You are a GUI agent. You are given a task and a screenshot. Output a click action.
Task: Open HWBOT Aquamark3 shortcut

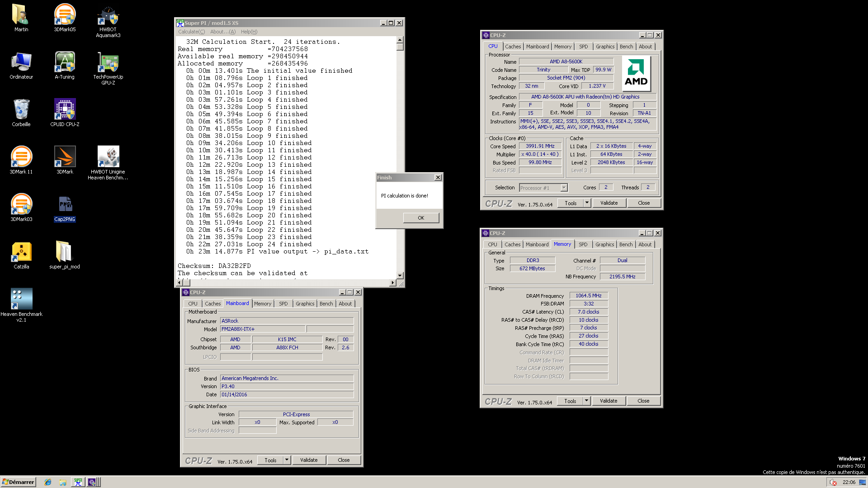(108, 21)
